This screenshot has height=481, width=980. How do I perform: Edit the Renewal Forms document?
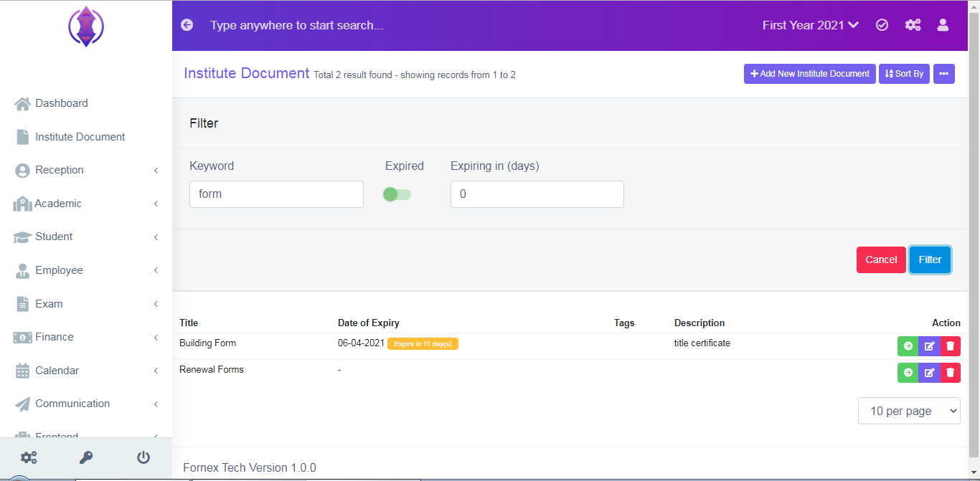[x=929, y=373]
